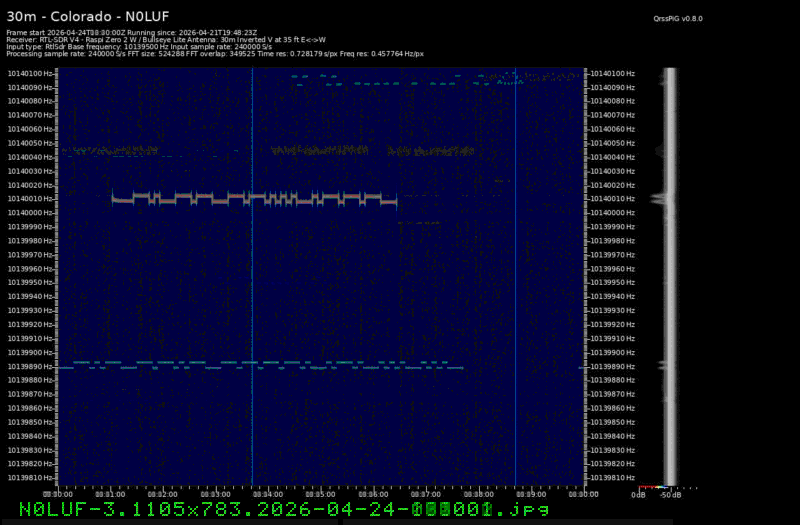Click the 10139900 Hz label on left axis
The image size is (800, 525).
tap(31, 352)
